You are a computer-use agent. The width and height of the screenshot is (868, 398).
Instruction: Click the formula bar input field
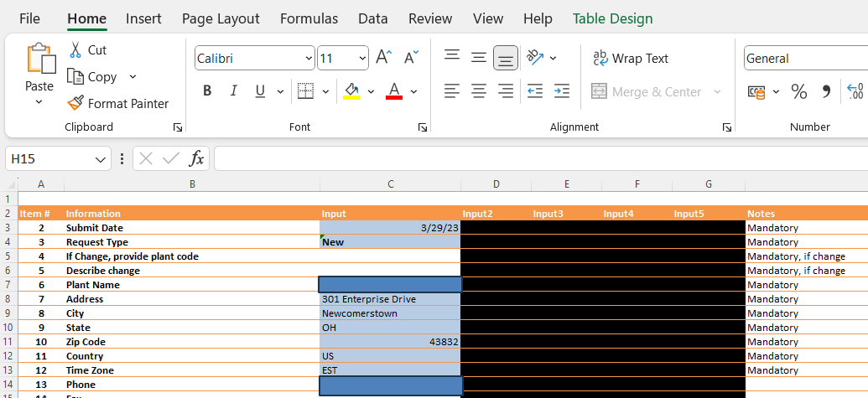(x=541, y=159)
